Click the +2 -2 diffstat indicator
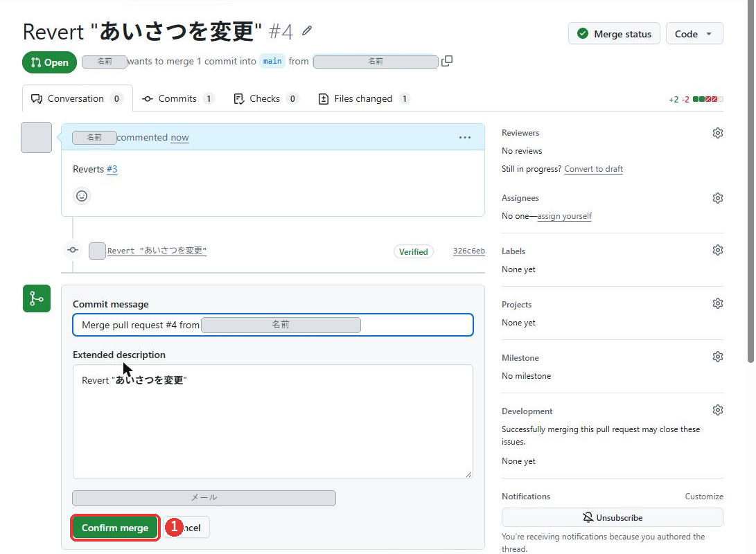 point(696,100)
